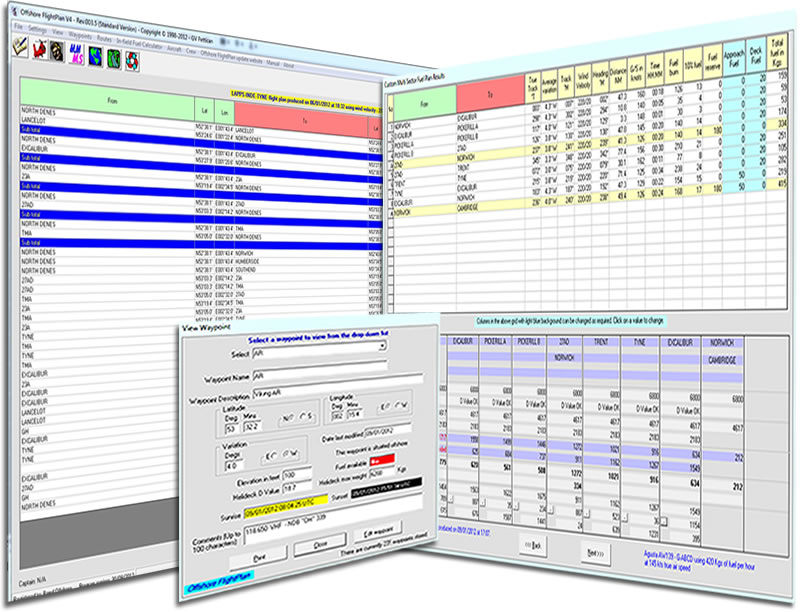The width and height of the screenshot is (800, 612).
Task: Click the Fuel reserve column header
Action: click(713, 61)
